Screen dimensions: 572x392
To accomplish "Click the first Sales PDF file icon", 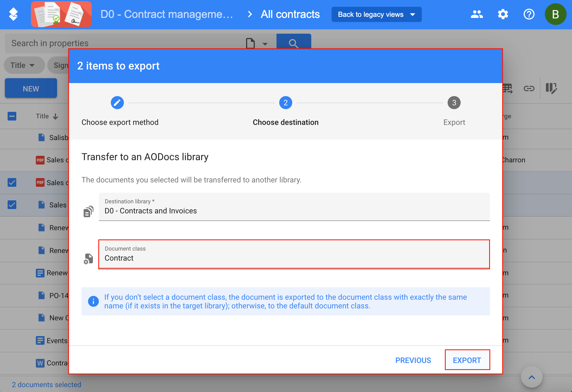I will tap(40, 160).
